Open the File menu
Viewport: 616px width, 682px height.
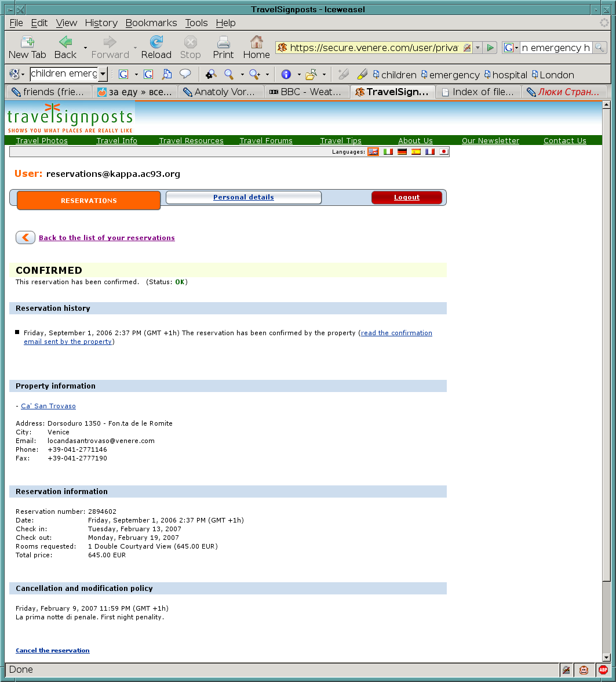16,23
